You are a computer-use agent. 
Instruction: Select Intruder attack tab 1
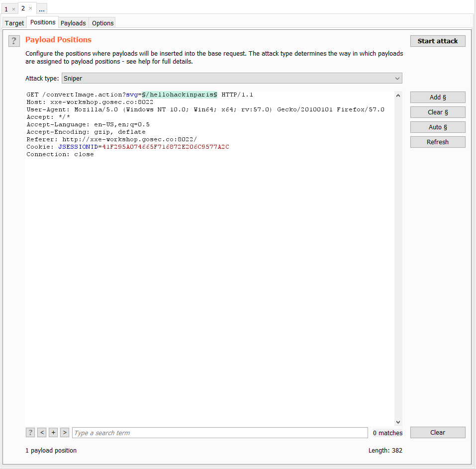(x=5, y=8)
